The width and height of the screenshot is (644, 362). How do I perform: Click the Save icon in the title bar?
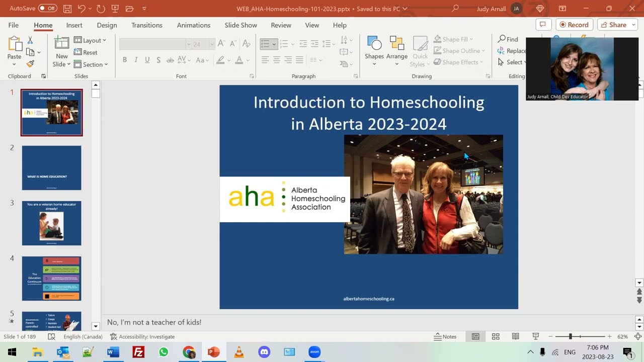[67, 9]
